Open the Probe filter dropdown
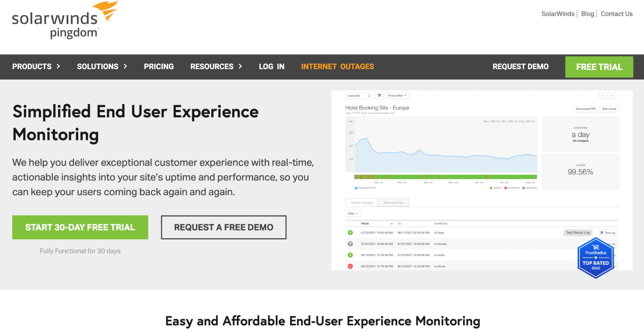The width and height of the screenshot is (644, 331). pyautogui.click(x=397, y=96)
